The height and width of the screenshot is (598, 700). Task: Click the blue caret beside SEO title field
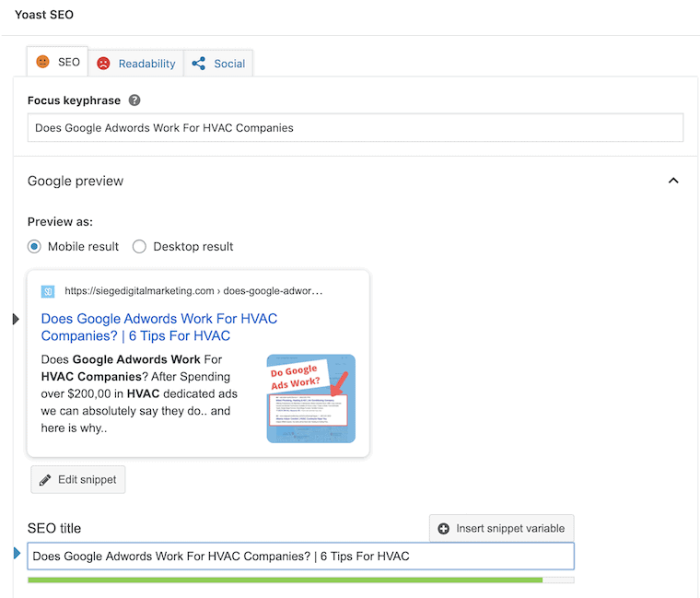pos(17,553)
